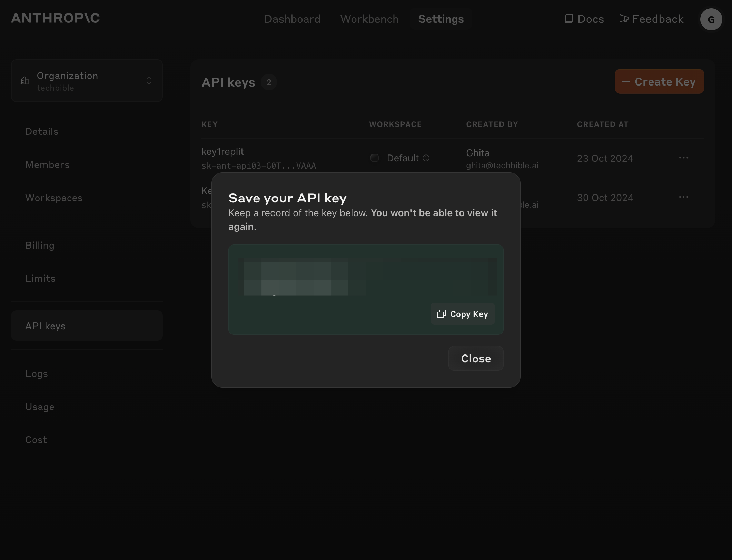This screenshot has height=560, width=732.
Task: Click the CREATED BY column header
Action: (492, 124)
